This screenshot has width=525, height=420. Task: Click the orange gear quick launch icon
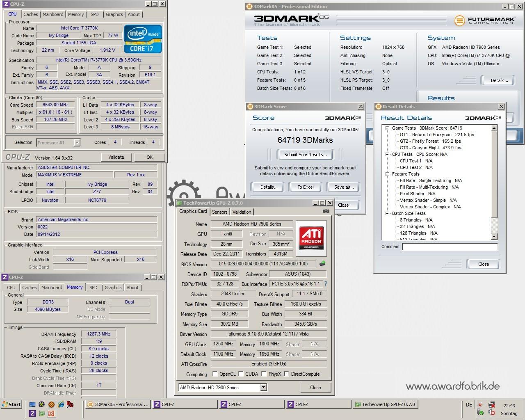click(51, 404)
